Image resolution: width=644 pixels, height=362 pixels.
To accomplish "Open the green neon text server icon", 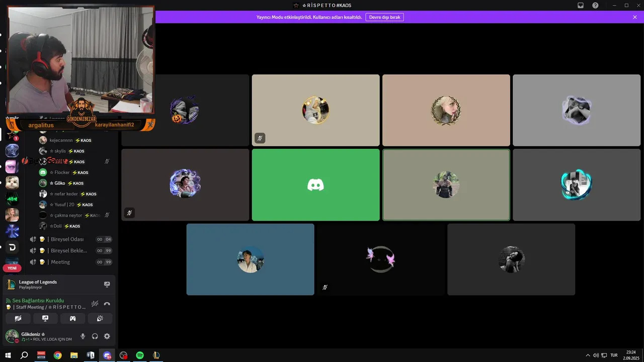I will coord(12,199).
